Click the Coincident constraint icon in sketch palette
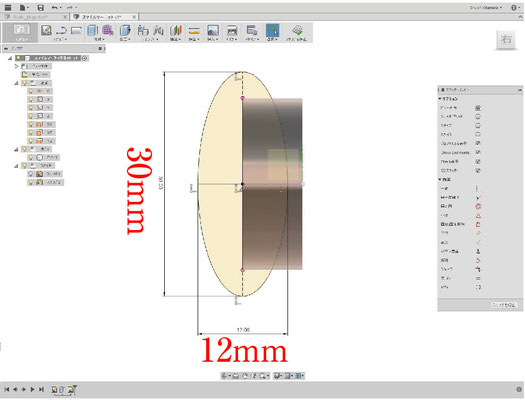This screenshot has height=400, width=525. (478, 188)
